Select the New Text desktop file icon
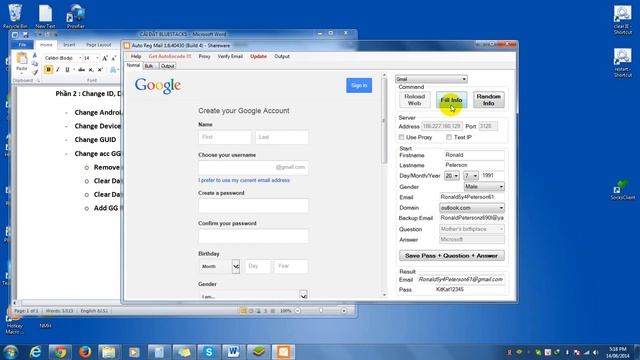The width and height of the screenshot is (640, 360). point(45,16)
